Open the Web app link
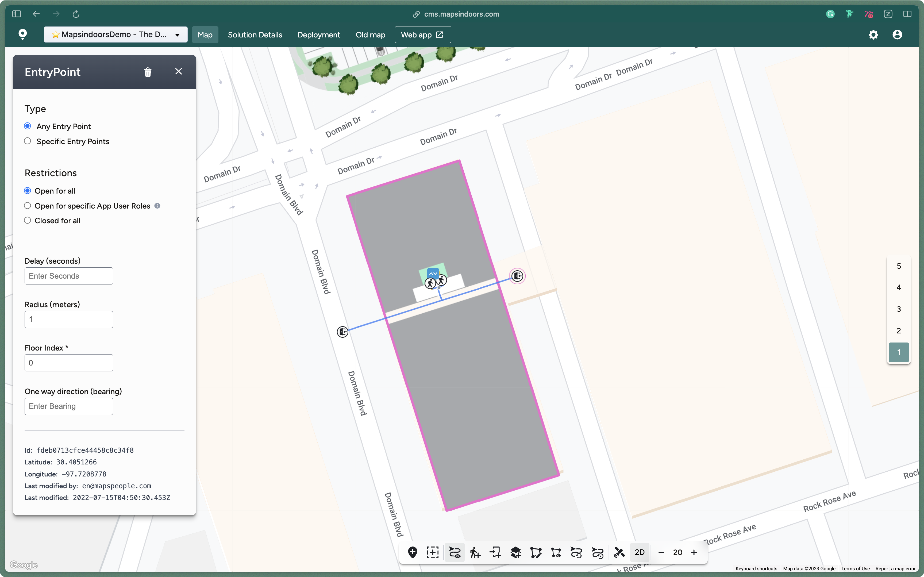 [x=422, y=35]
